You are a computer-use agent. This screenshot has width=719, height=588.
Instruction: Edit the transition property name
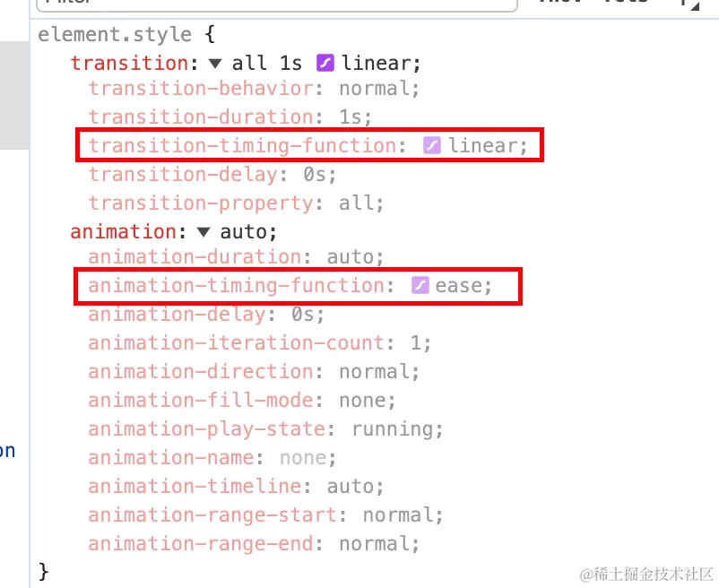click(x=129, y=64)
